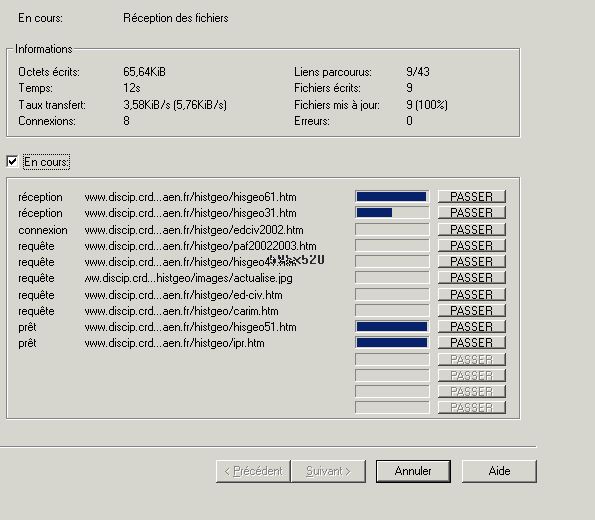Click the Connexions value 8
The width and height of the screenshot is (595, 520).
coord(126,121)
